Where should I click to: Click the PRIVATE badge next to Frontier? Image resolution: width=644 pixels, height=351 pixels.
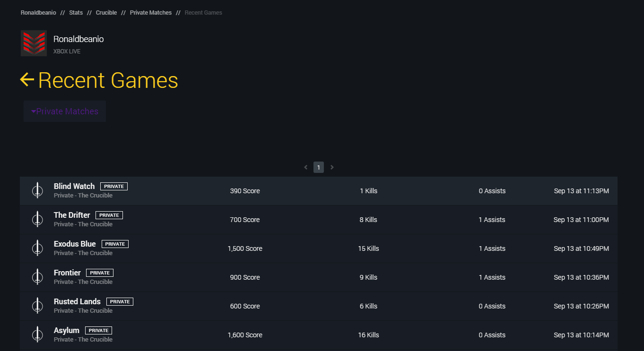click(100, 273)
